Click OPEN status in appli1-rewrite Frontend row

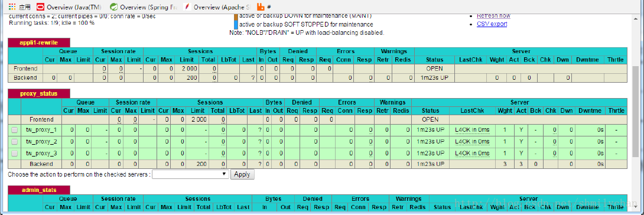[434, 69]
